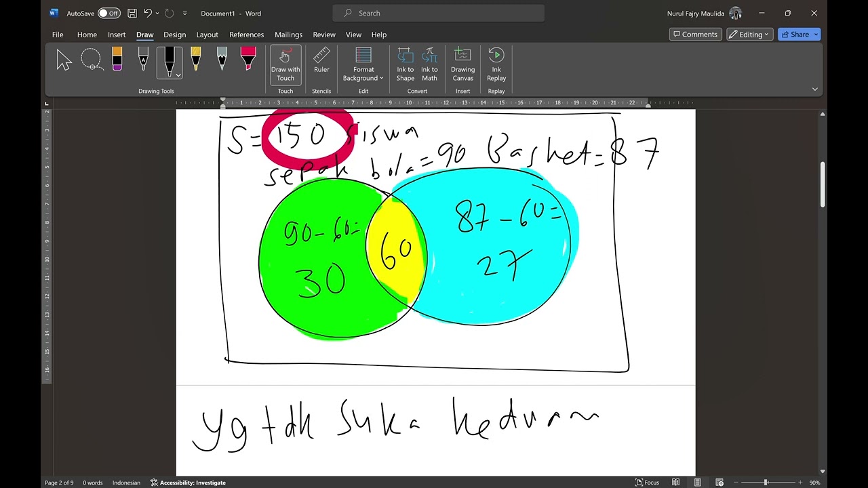Click the Word application icon
This screenshot has width=868, height=488.
tap(54, 13)
